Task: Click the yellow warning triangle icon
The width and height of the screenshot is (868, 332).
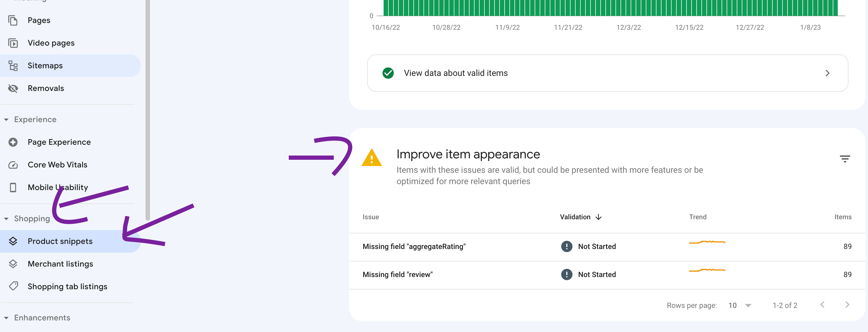Action: click(x=371, y=158)
